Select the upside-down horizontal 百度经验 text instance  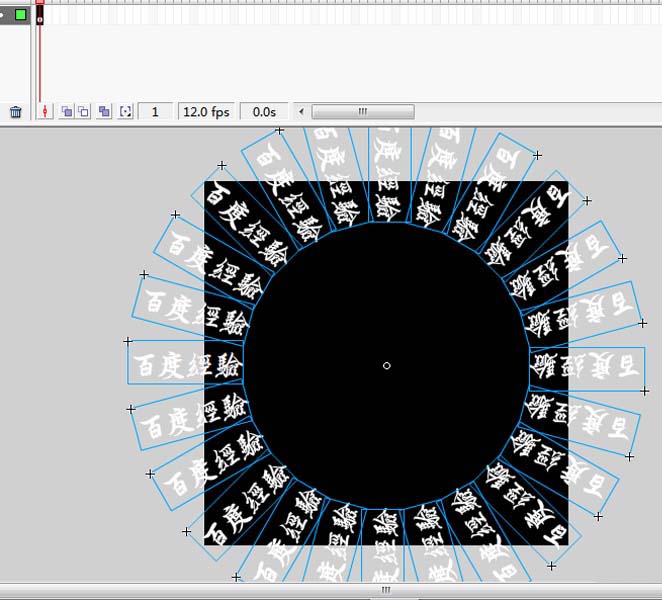[x=587, y=368]
